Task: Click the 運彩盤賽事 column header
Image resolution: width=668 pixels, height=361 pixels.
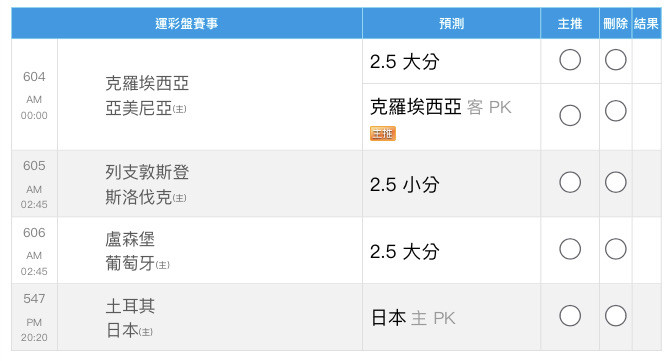Action: point(187,23)
